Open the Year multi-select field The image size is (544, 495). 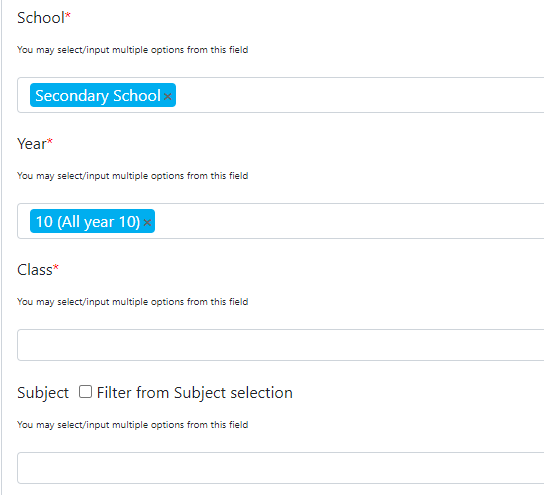click(281, 221)
